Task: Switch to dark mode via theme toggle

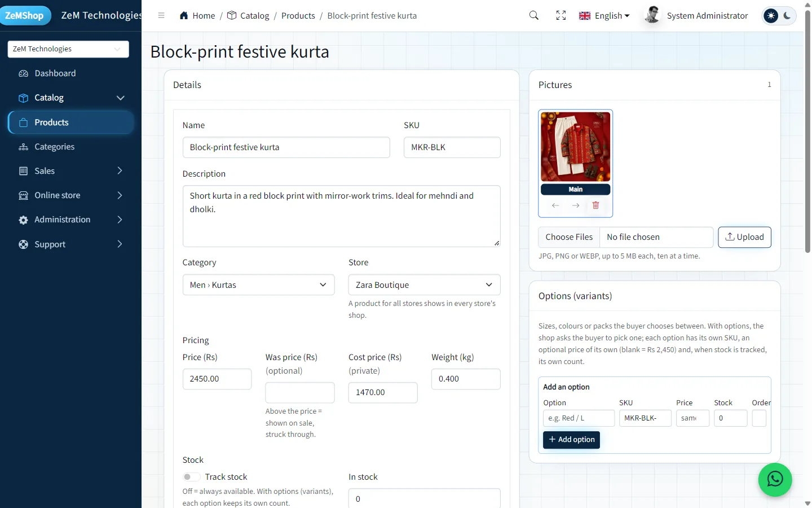Action: coord(787,16)
